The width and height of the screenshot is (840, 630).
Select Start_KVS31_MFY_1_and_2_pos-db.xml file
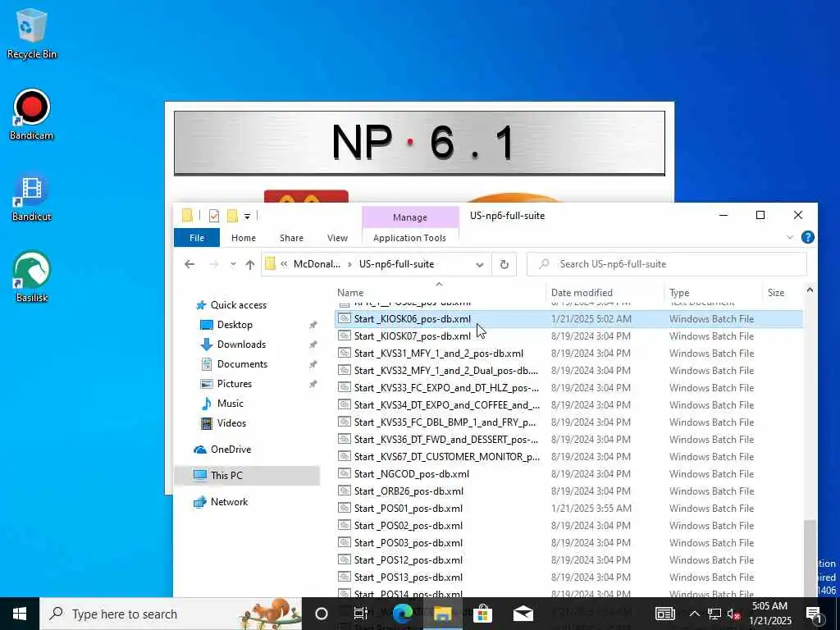(569, 353)
